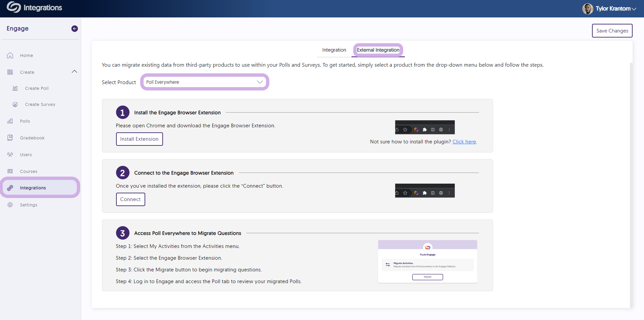The width and height of the screenshot is (644, 320).
Task: Click the Integrations gears icon
Action: 10,188
